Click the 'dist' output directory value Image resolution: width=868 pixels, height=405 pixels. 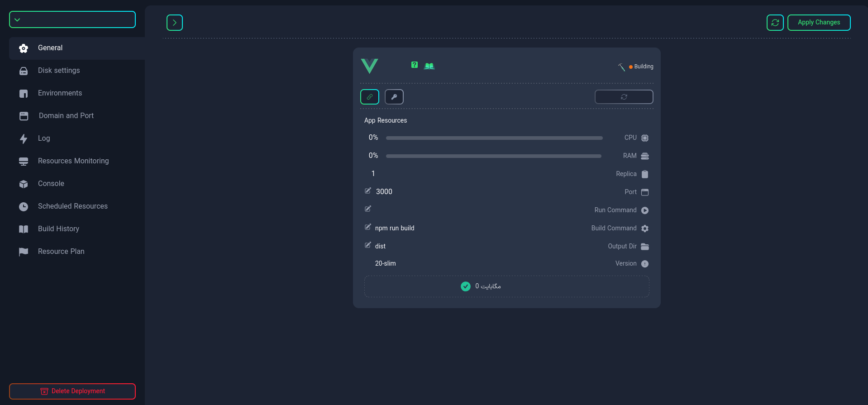(380, 246)
